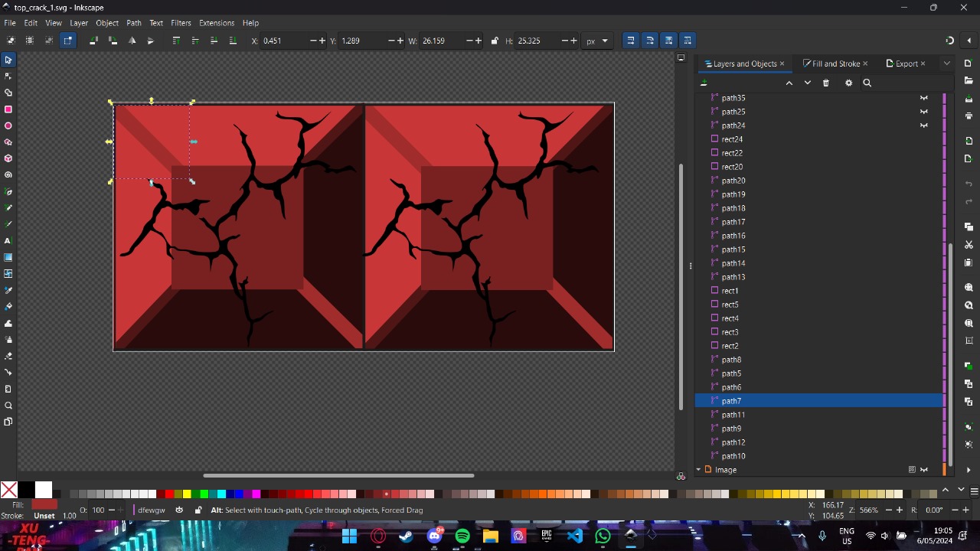Select path17 in the objects list
Screen dimensions: 980x551
click(x=819, y=222)
